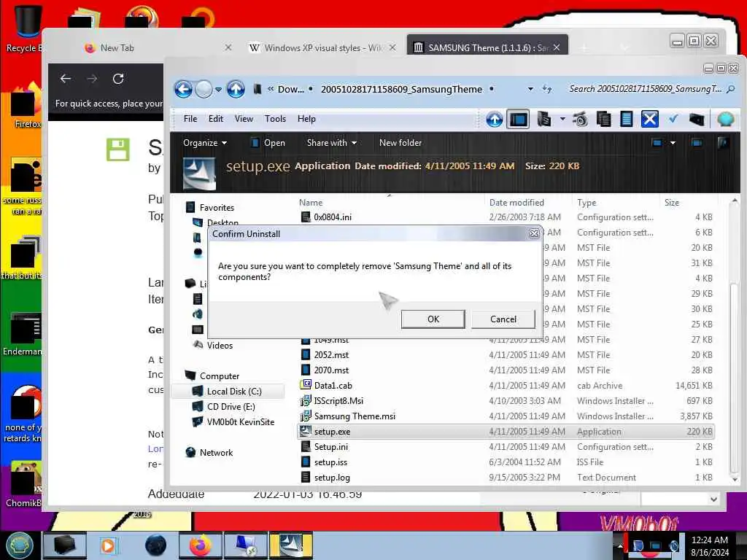
Task: Click the Firefox icon on the taskbar
Action: tap(200, 545)
